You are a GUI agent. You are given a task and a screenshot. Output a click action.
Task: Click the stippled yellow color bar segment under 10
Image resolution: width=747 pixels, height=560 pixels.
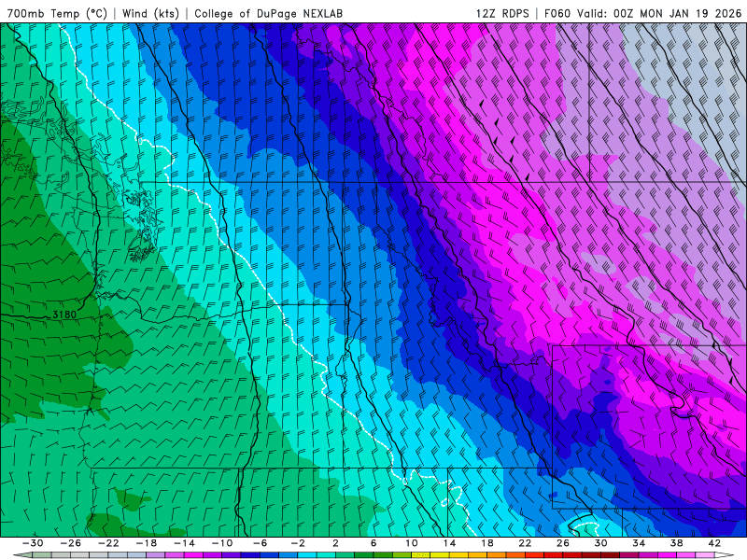click(x=421, y=555)
